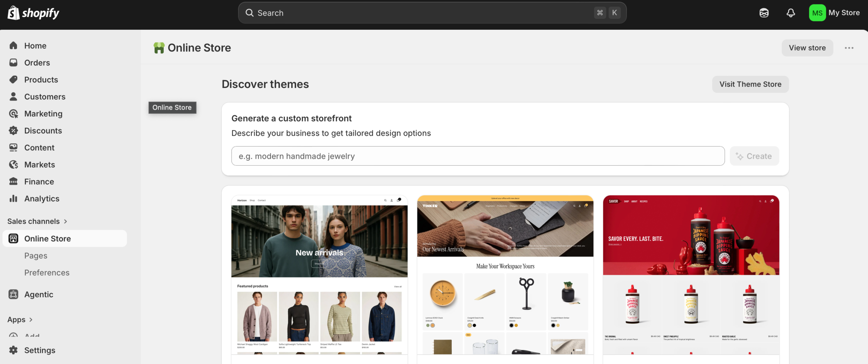868x364 pixels.
Task: Click the search magnifier icon
Action: [x=250, y=13]
